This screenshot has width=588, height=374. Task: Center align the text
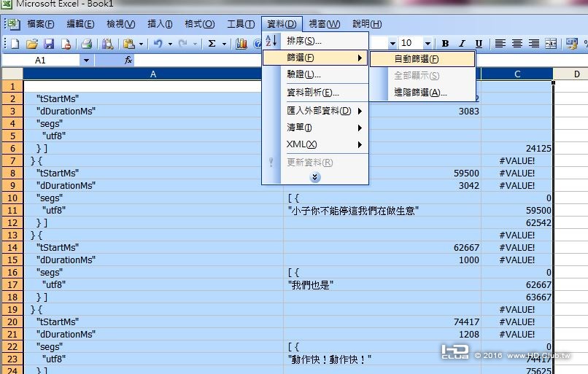(x=517, y=44)
